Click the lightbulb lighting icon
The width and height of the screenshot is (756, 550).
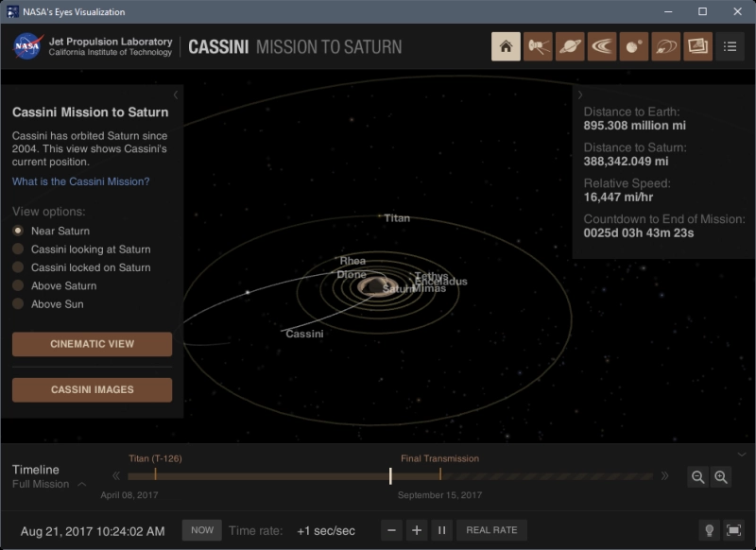tap(709, 530)
